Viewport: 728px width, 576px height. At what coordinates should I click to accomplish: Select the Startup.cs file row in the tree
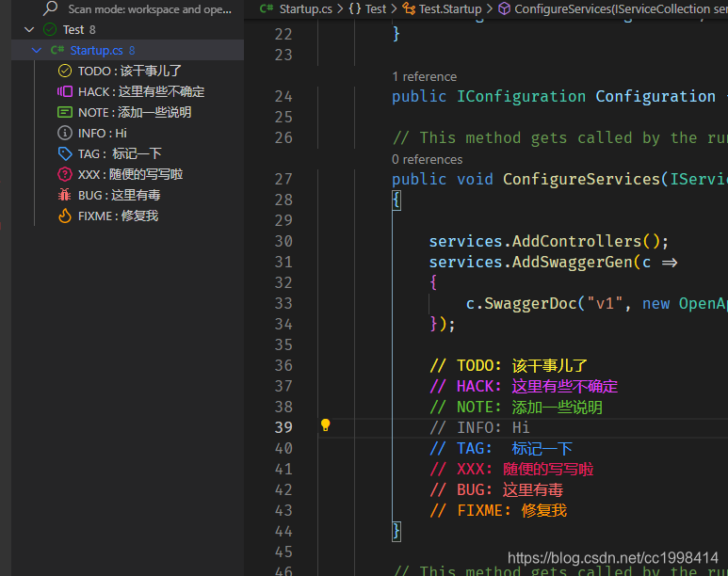click(128, 50)
